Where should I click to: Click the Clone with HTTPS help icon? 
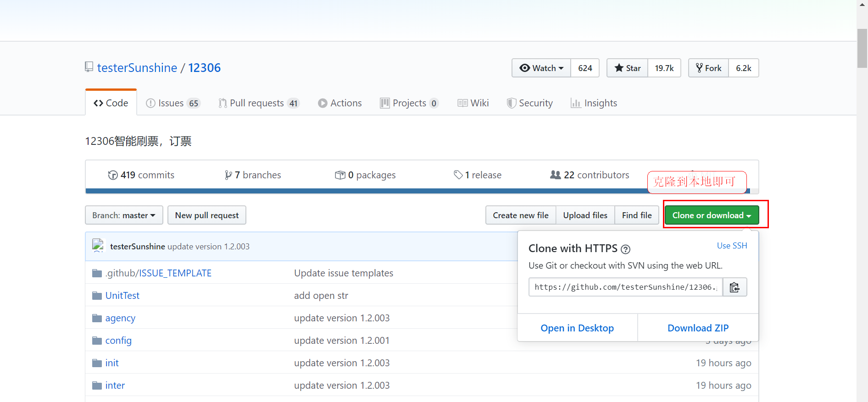coord(625,249)
